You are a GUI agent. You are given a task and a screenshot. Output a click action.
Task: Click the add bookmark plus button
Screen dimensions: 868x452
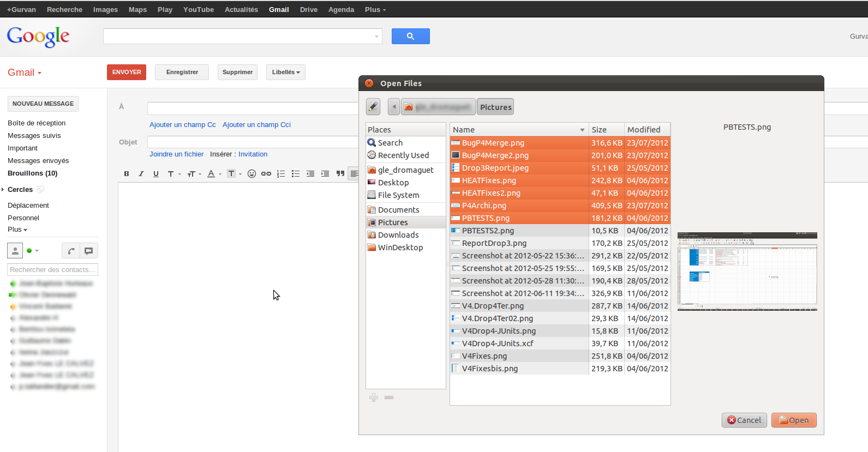pyautogui.click(x=374, y=397)
